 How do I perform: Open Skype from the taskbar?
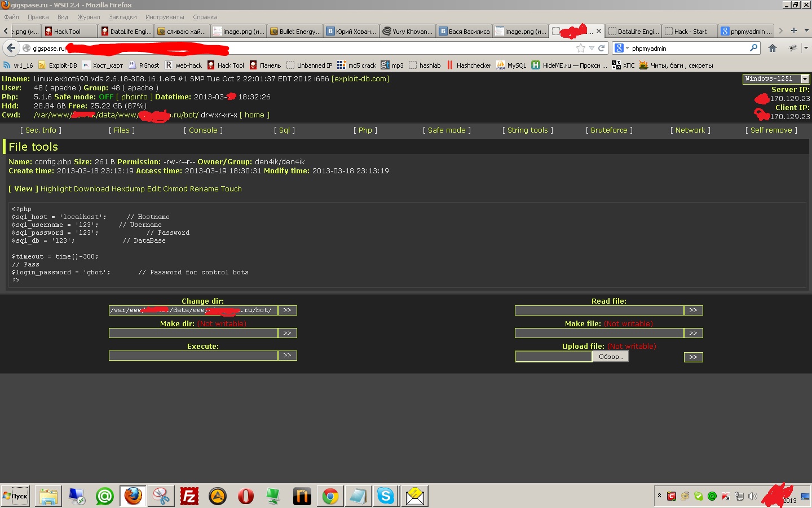click(x=386, y=496)
